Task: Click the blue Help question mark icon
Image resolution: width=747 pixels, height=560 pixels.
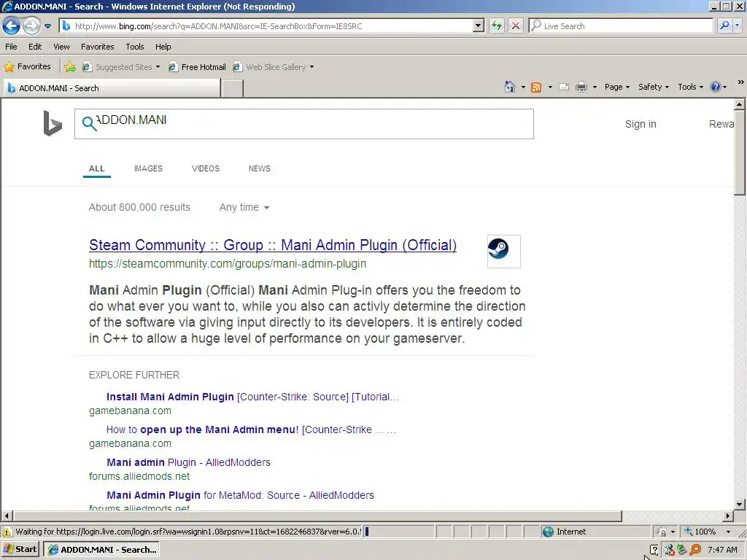Action: [715, 87]
